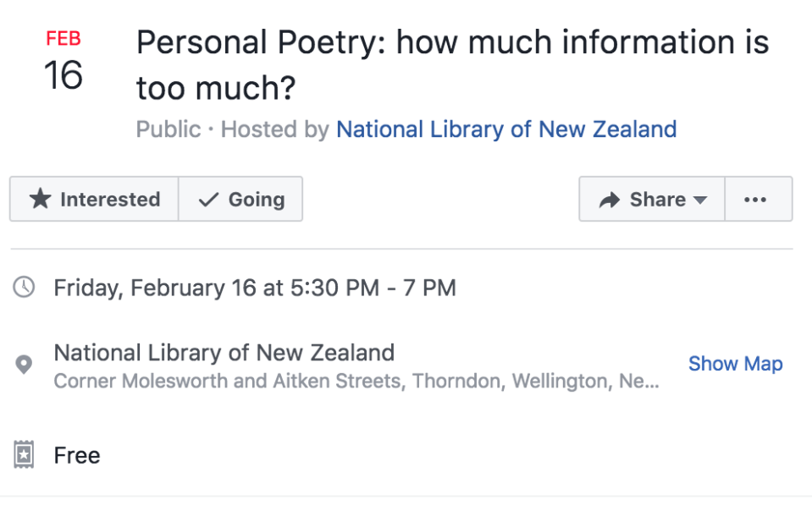The image size is (812, 511).
Task: Select the National Library of New Zealand venue name
Action: coord(224,352)
